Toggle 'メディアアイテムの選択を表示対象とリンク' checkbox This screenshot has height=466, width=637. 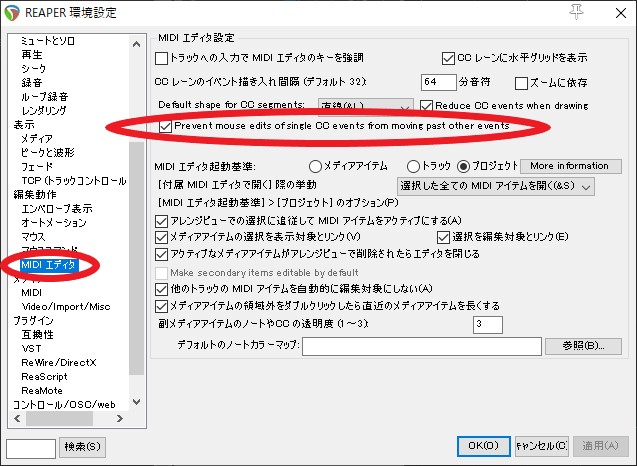point(161,237)
